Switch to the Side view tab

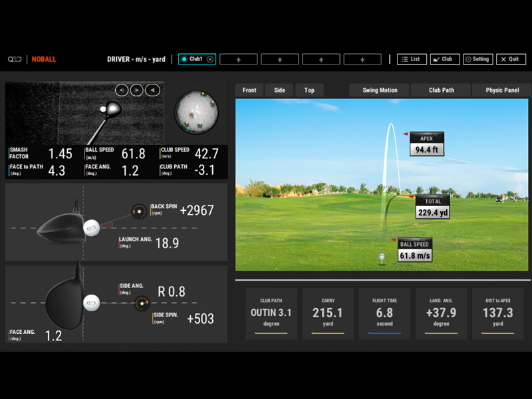click(x=279, y=90)
